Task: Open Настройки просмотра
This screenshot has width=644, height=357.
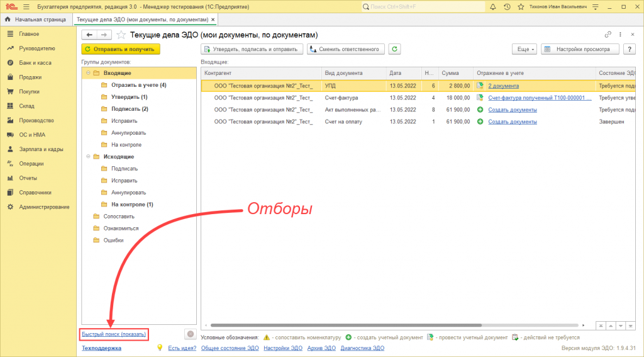Action: [580, 49]
